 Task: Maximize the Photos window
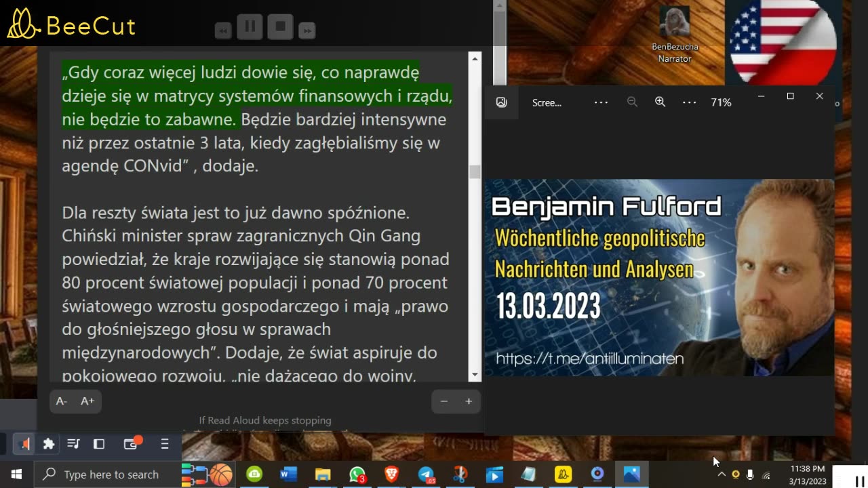click(790, 96)
